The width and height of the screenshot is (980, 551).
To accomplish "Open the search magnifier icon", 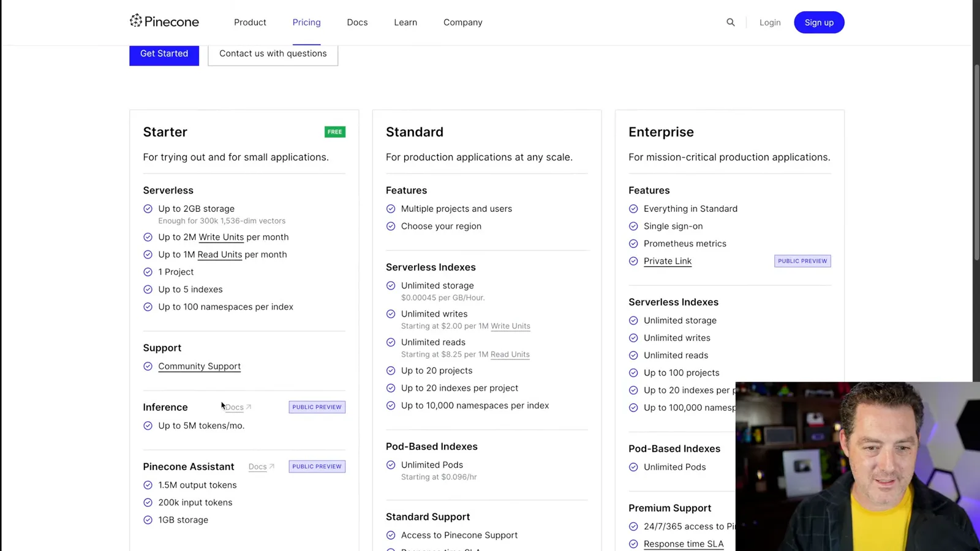I will (731, 22).
